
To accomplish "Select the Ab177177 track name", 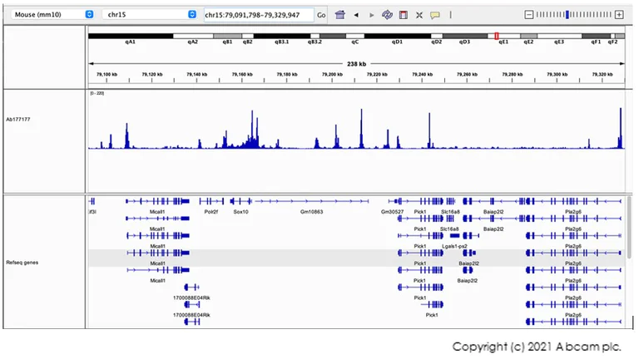I will click(18, 120).
